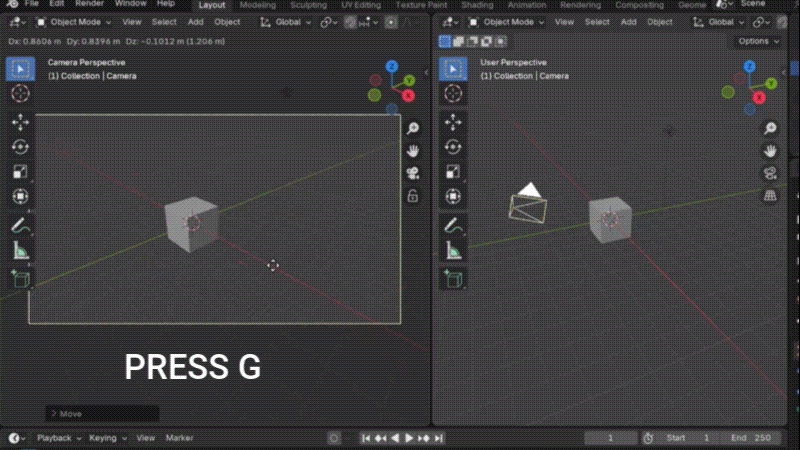
Task: Select the Rotate tool in right viewport
Action: [453, 147]
